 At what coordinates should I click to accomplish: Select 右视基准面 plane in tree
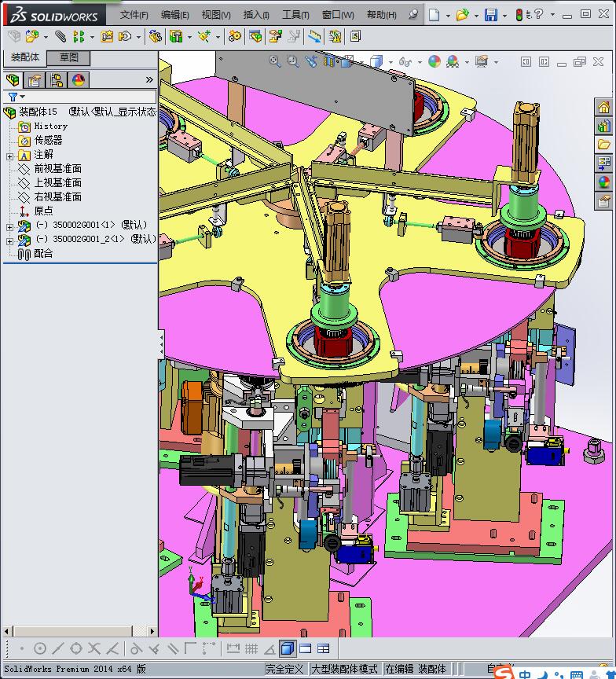point(57,196)
